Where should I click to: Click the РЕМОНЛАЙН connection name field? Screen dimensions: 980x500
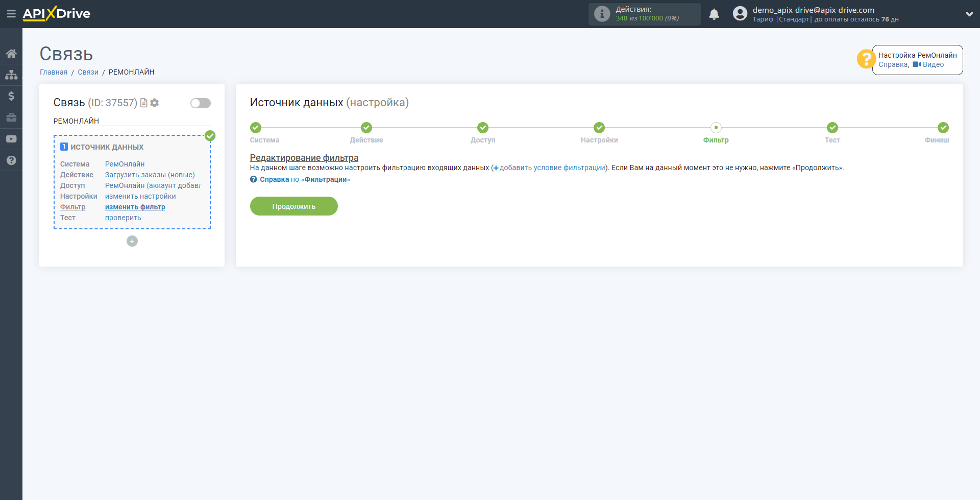(x=132, y=121)
